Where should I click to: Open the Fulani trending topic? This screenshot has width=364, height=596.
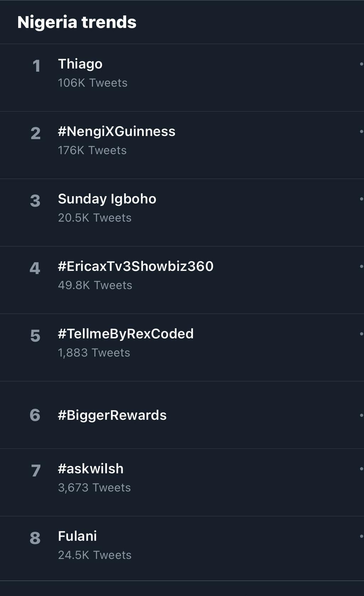(x=78, y=536)
